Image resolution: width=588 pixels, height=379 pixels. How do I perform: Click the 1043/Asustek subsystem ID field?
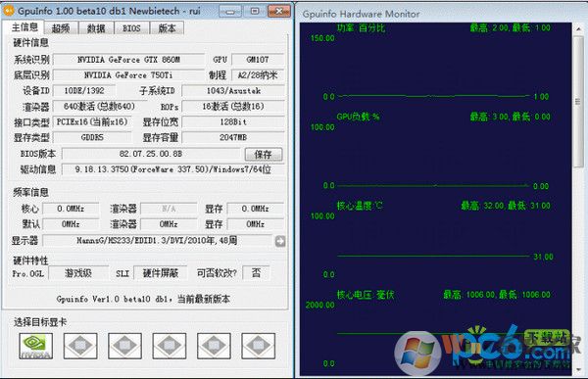click(x=233, y=91)
